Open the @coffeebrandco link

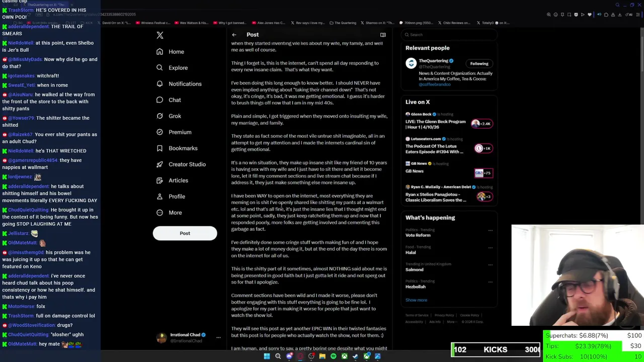(435, 84)
